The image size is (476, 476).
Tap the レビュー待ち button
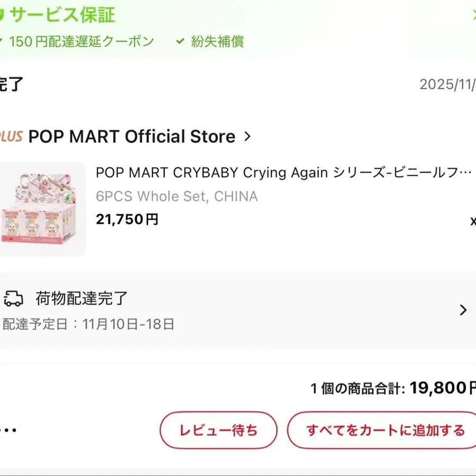click(218, 431)
